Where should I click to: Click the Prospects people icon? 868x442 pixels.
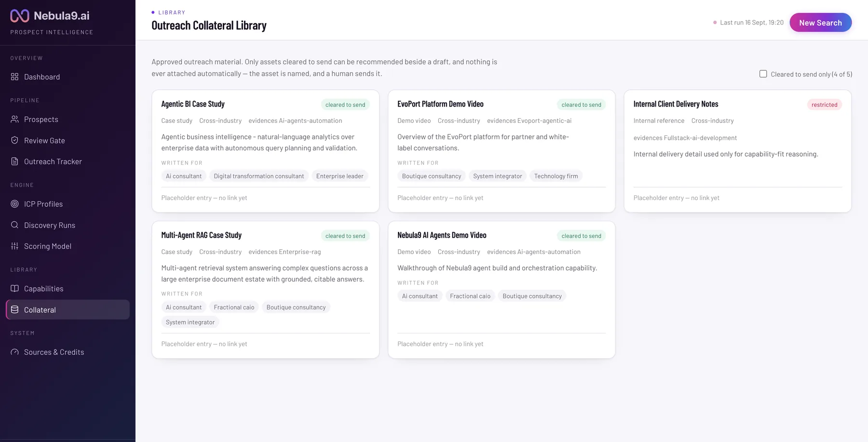coord(15,119)
